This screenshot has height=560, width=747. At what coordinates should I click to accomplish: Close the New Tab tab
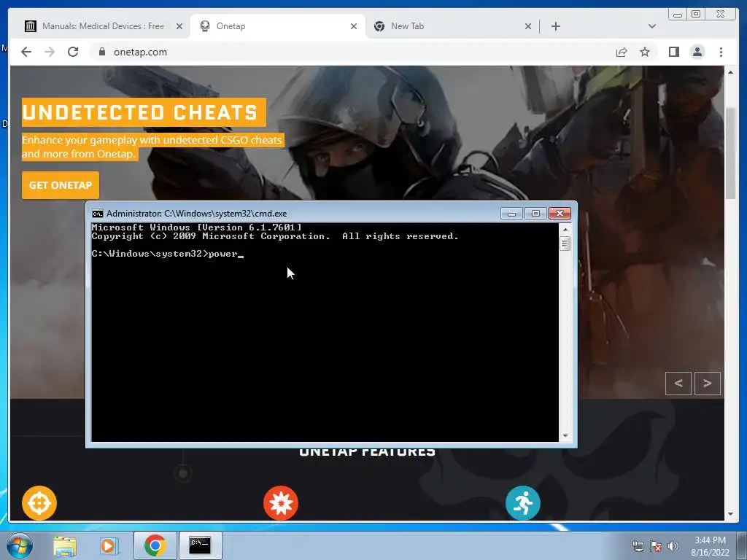tap(528, 26)
